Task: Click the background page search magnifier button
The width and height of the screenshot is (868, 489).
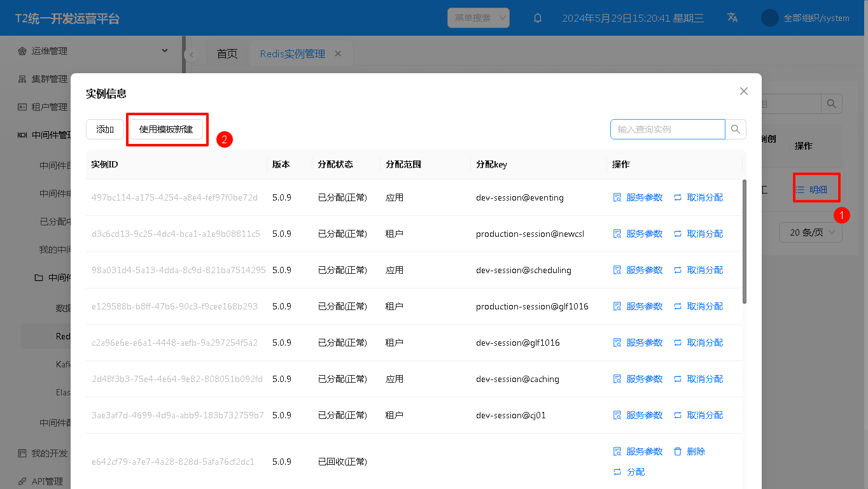Action: 832,104
